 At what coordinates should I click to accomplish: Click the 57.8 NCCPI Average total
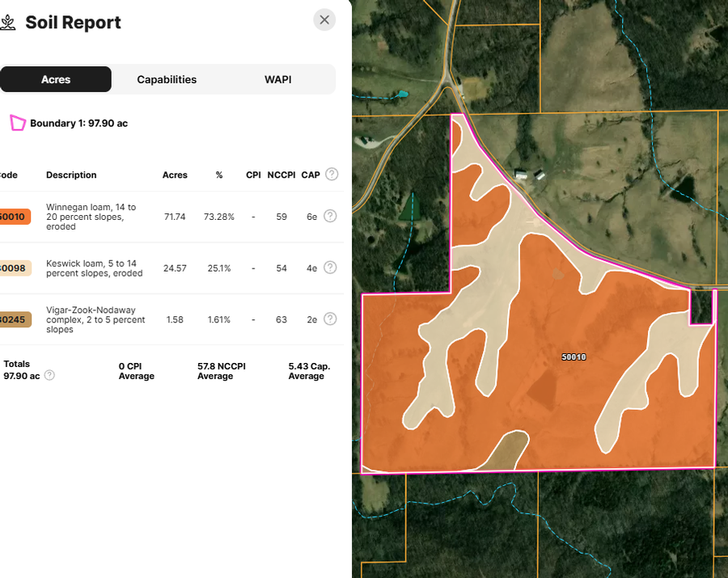click(222, 371)
